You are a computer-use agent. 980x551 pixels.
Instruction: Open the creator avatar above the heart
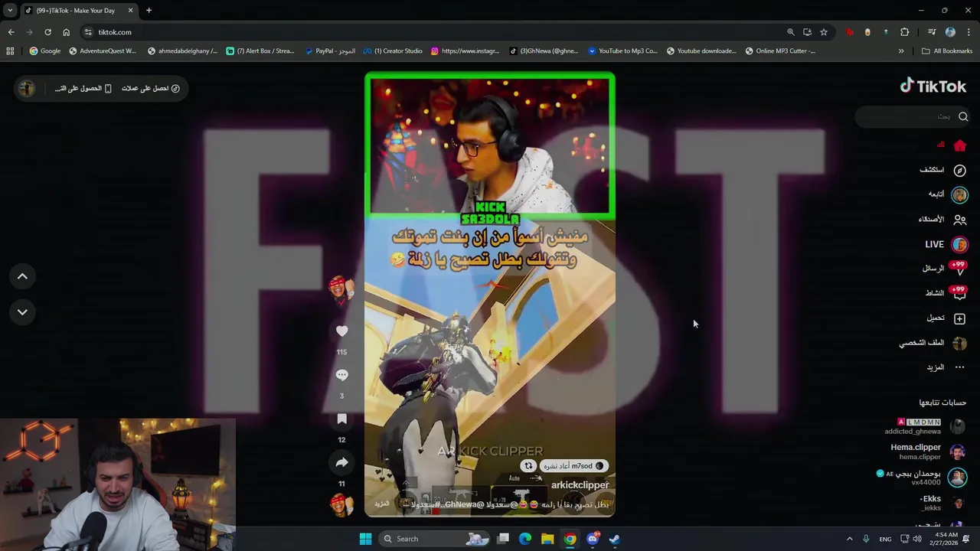tap(341, 289)
